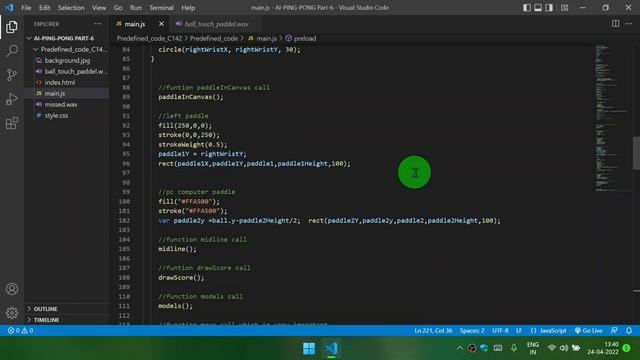Close the main.js editor tab

tap(161, 24)
